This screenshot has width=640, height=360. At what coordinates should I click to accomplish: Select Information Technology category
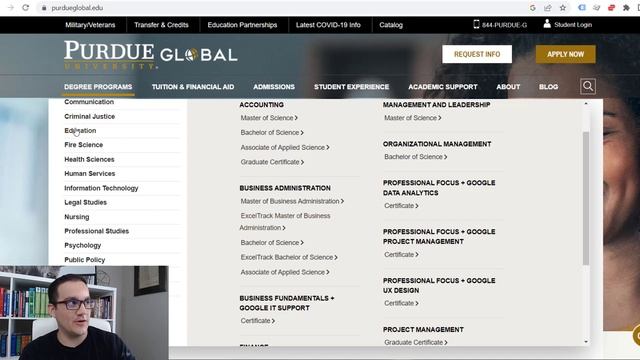(101, 188)
